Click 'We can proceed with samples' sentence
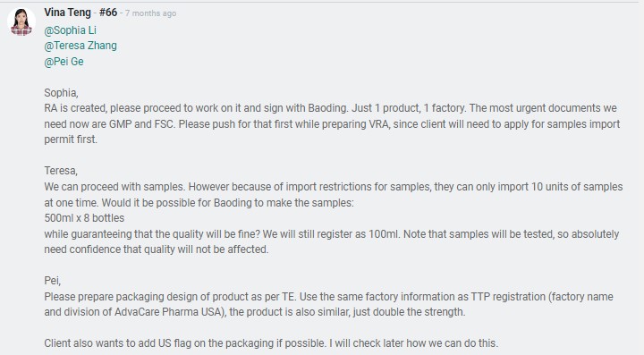This screenshot has height=355, width=644. [x=114, y=187]
